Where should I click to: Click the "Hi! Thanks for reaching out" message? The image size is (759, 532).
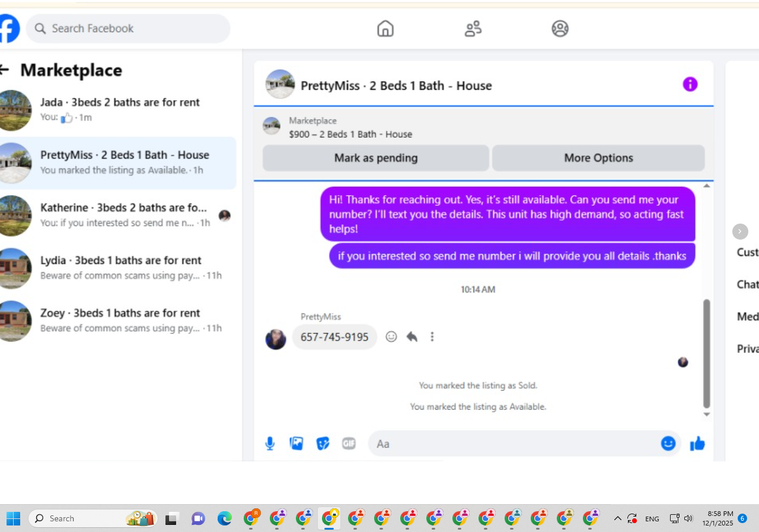point(508,214)
